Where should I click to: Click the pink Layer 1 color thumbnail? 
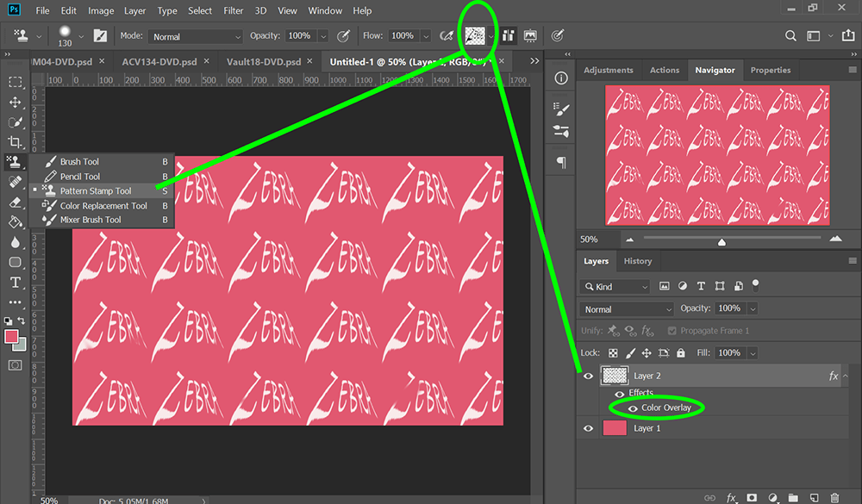(615, 427)
